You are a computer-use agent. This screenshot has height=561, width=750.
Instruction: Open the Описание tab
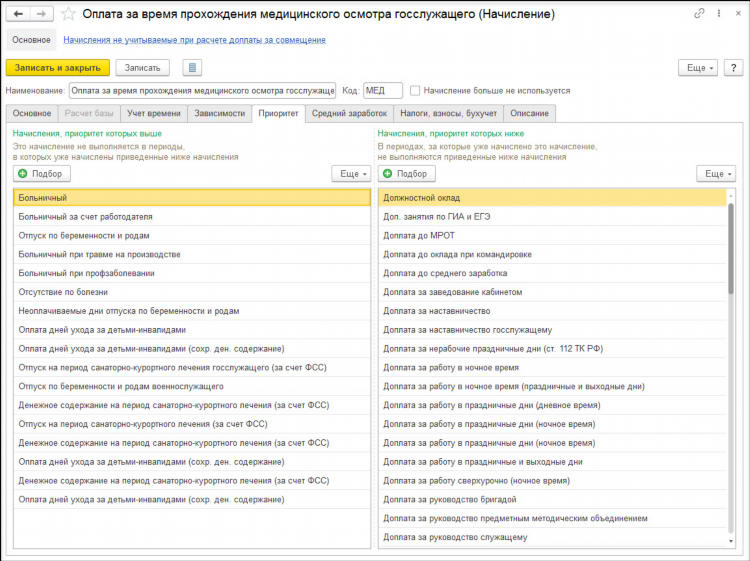pos(529,113)
